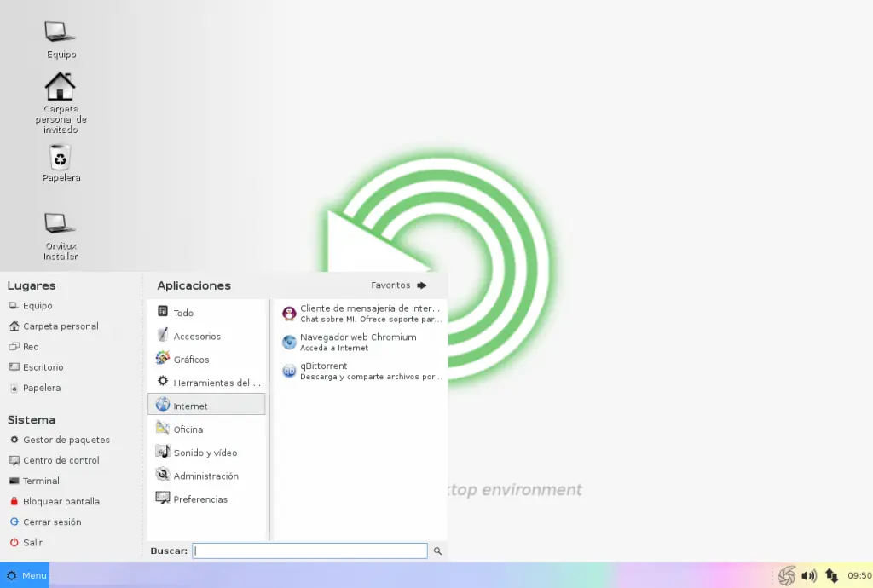873x588 pixels.
Task: Click the spiral tray icon
Action: (786, 576)
